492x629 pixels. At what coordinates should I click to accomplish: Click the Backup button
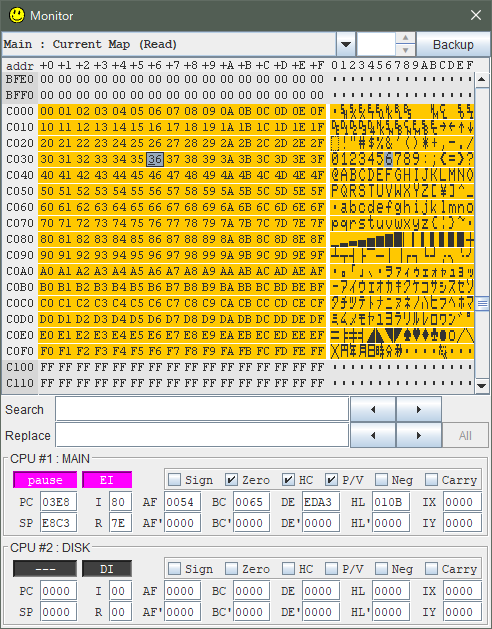(453, 44)
